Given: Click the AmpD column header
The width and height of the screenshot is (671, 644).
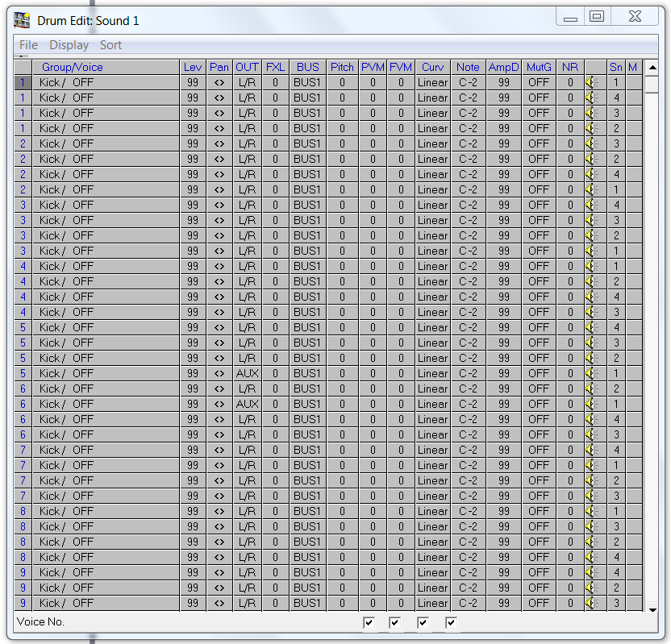Looking at the screenshot, I should [x=503, y=67].
